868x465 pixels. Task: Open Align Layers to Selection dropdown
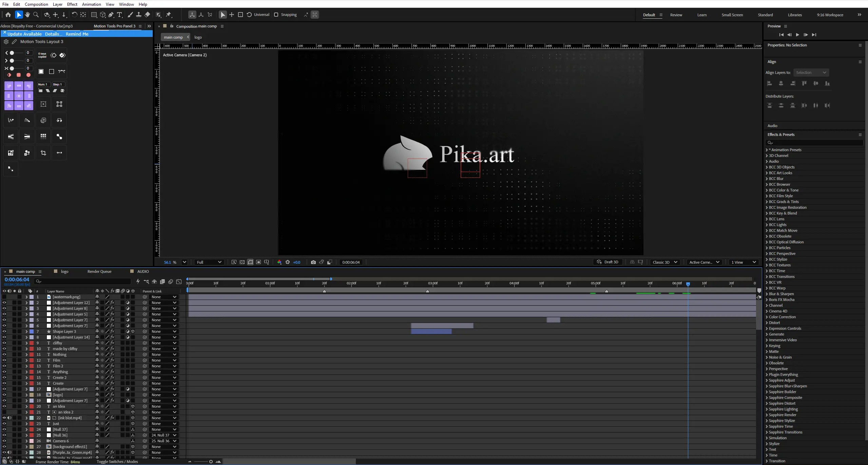(x=811, y=73)
